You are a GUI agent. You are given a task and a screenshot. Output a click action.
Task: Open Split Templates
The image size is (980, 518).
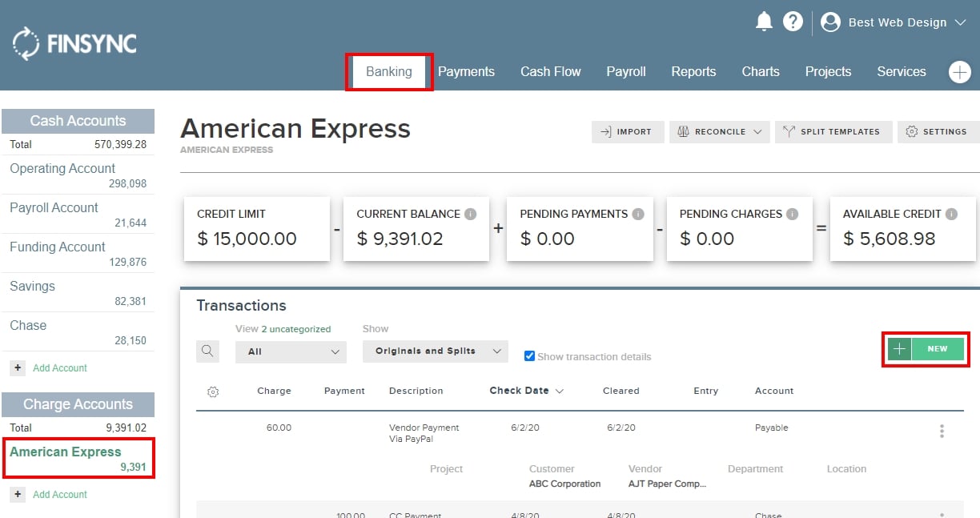[833, 132]
